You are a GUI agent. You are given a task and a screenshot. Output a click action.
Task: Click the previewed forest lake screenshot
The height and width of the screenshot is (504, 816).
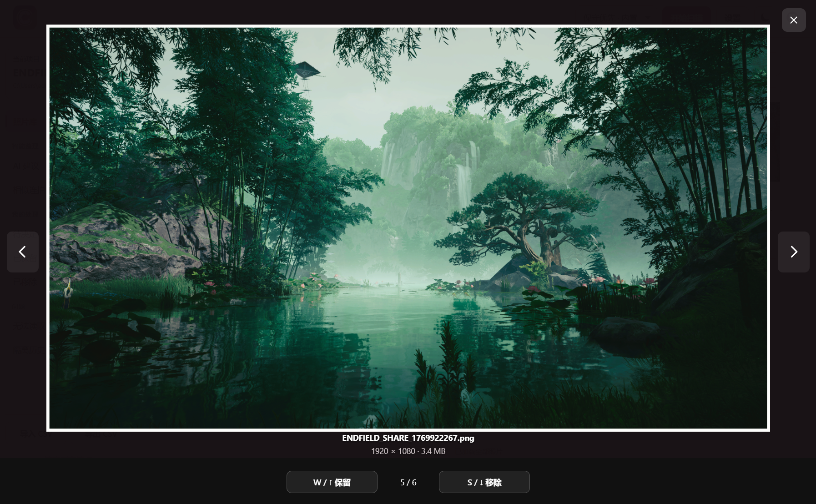pos(408,228)
